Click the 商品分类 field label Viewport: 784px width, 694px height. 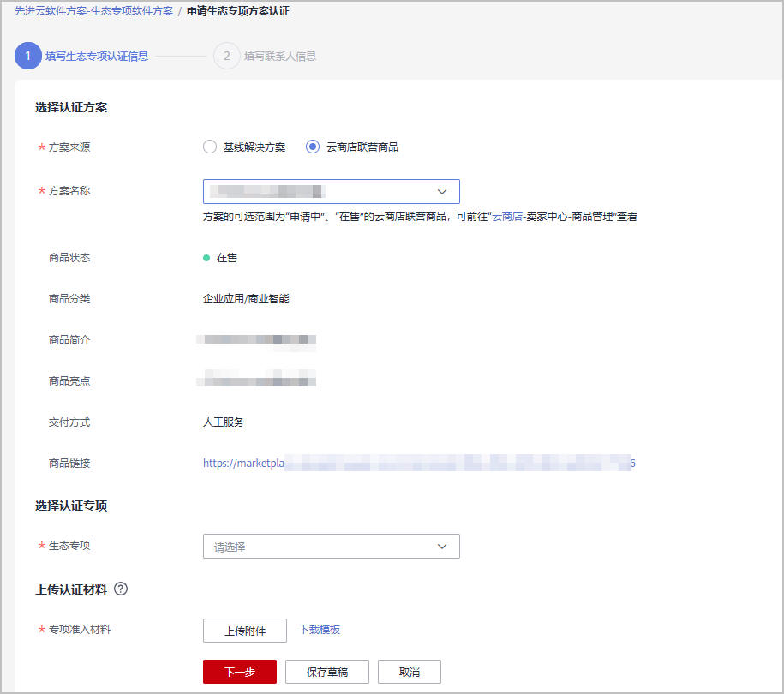pyautogui.click(x=69, y=299)
